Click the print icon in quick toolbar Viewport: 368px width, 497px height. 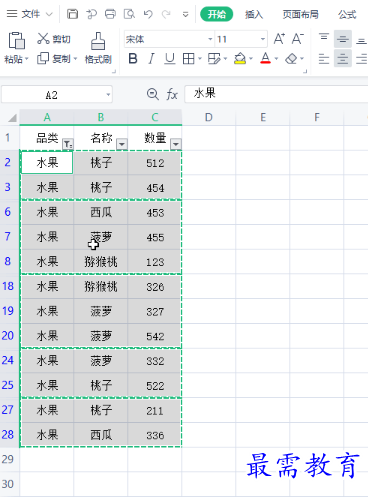point(110,14)
